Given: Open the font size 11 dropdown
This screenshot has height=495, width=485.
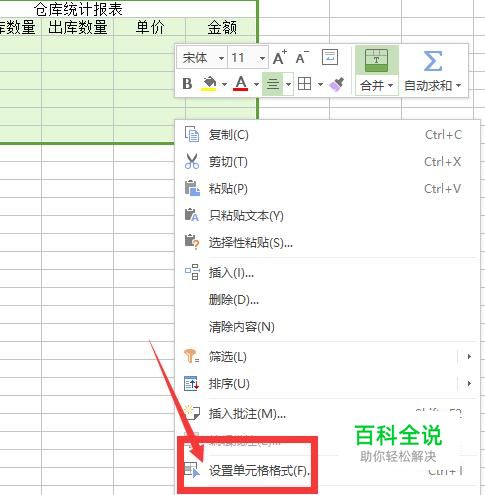Looking at the screenshot, I should pyautogui.click(x=262, y=58).
